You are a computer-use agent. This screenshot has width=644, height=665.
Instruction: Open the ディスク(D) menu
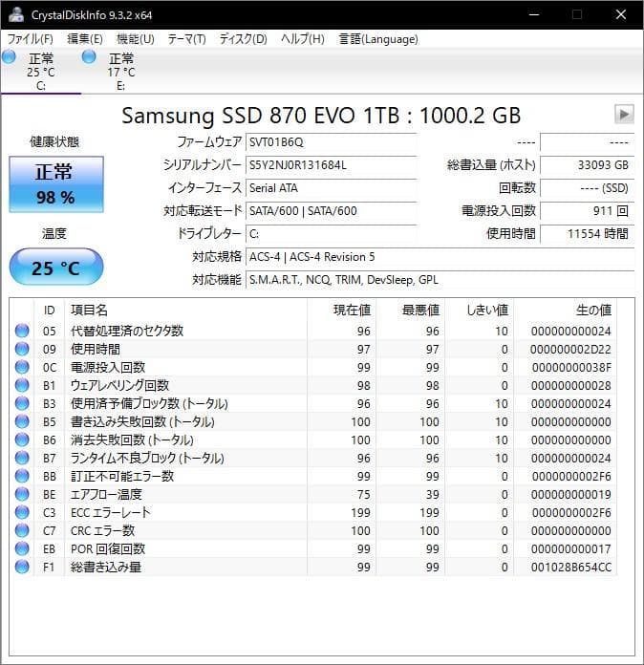point(243,39)
